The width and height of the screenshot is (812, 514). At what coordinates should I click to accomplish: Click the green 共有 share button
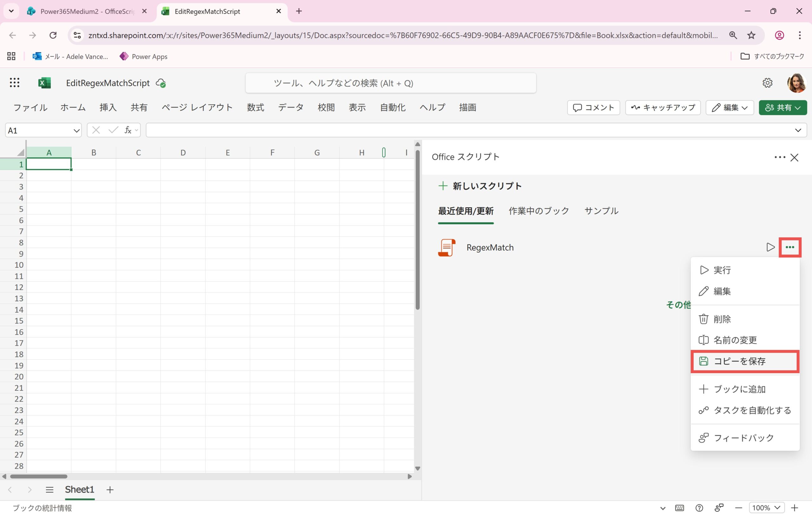783,108
